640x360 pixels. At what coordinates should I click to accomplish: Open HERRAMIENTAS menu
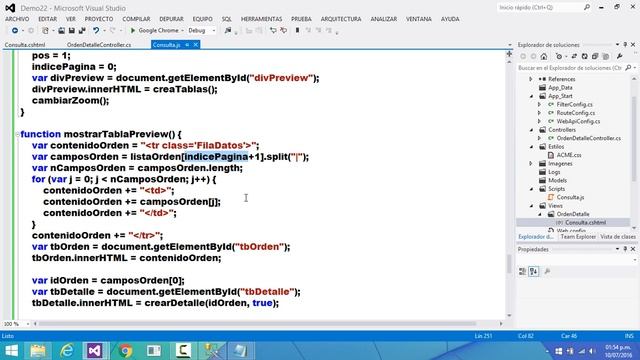pyautogui.click(x=261, y=19)
